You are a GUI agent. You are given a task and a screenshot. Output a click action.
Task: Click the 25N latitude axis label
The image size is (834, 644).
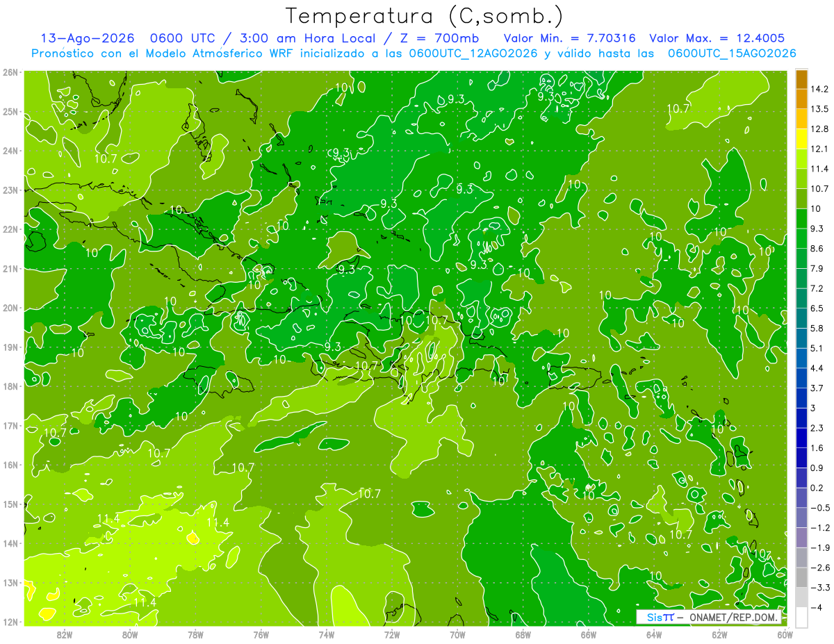pyautogui.click(x=10, y=111)
